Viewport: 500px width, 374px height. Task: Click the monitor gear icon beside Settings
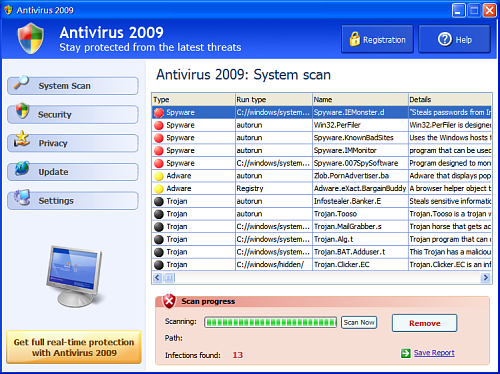[22, 197]
